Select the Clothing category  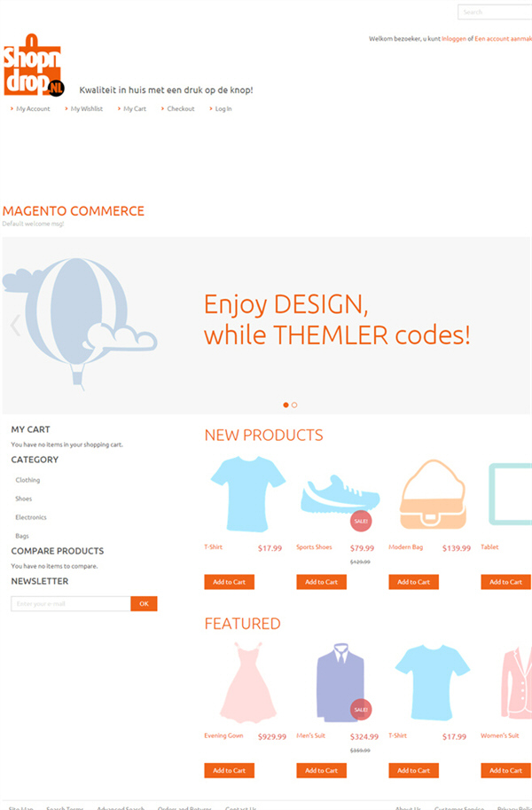[27, 480]
